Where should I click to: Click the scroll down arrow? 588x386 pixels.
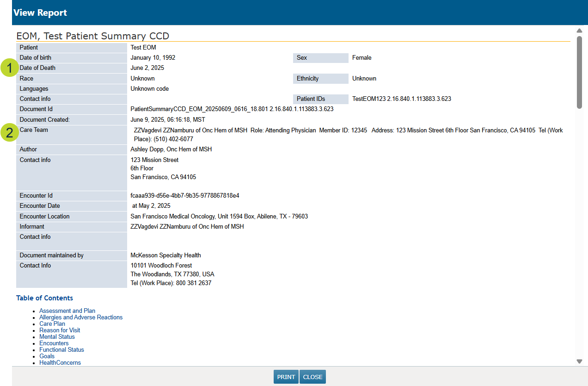(579, 361)
